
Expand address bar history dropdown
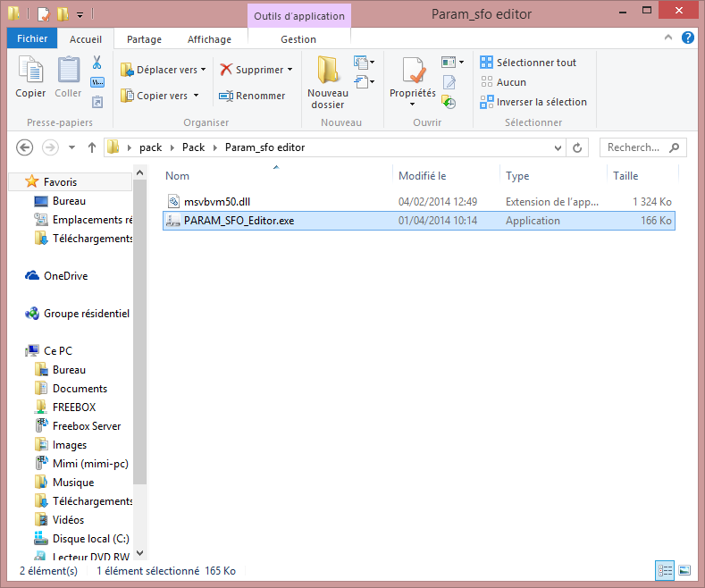click(558, 147)
